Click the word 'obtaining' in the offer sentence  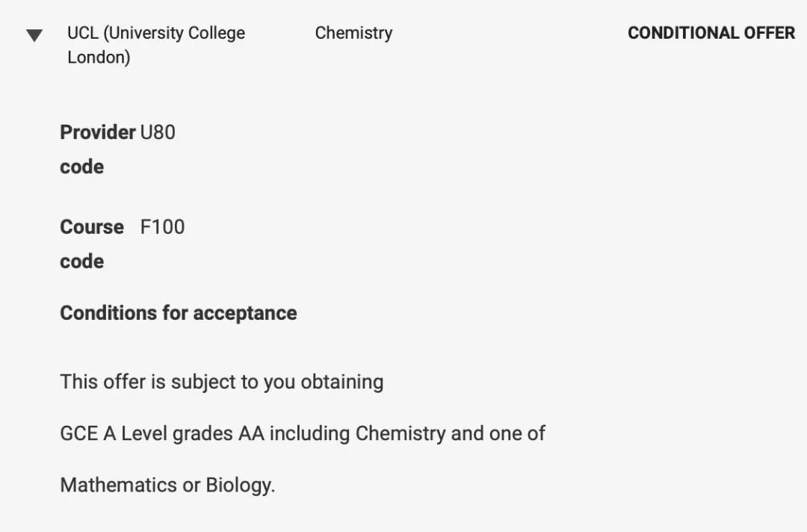tap(341, 382)
